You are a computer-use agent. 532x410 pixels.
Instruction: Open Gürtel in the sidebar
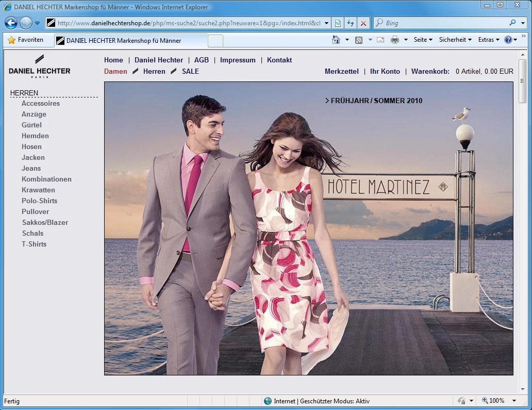click(x=31, y=125)
